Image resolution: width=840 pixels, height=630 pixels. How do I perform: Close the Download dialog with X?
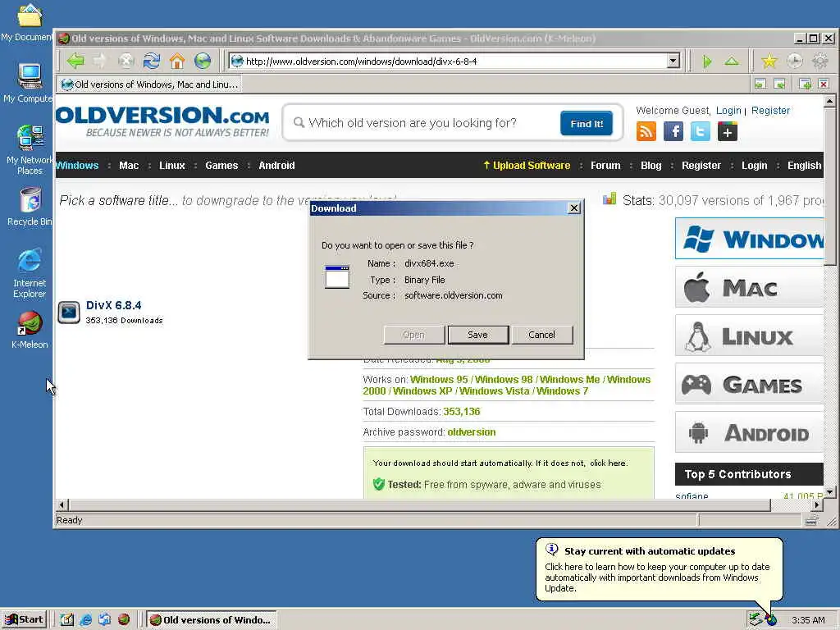coord(573,208)
